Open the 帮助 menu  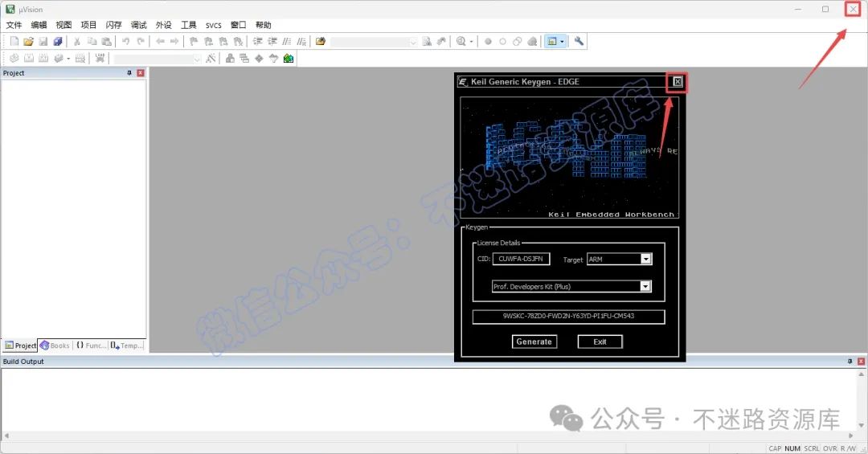click(x=264, y=25)
